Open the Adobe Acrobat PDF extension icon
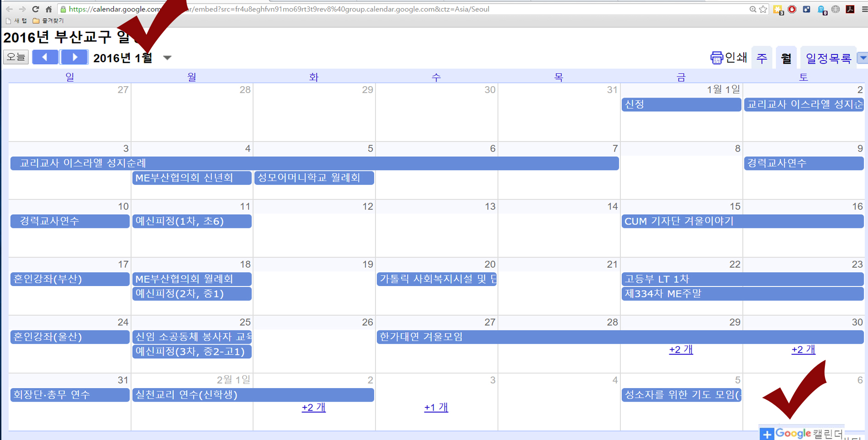 pos(850,9)
